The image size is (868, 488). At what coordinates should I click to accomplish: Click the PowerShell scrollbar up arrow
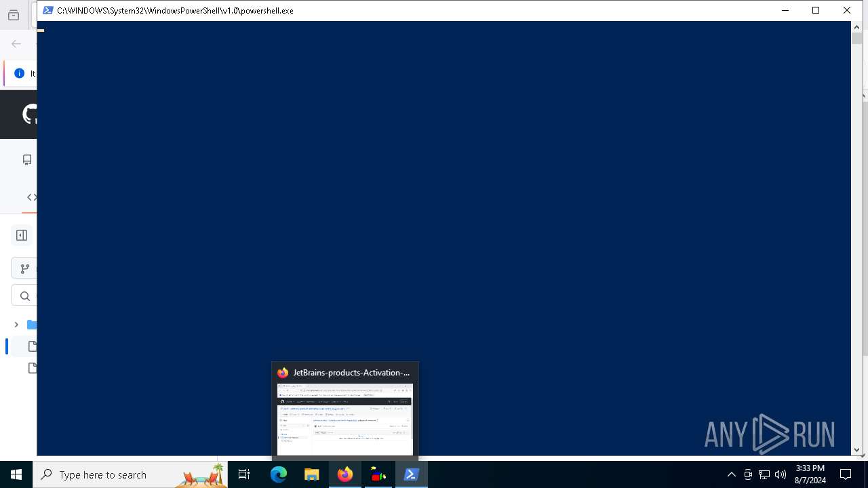856,26
